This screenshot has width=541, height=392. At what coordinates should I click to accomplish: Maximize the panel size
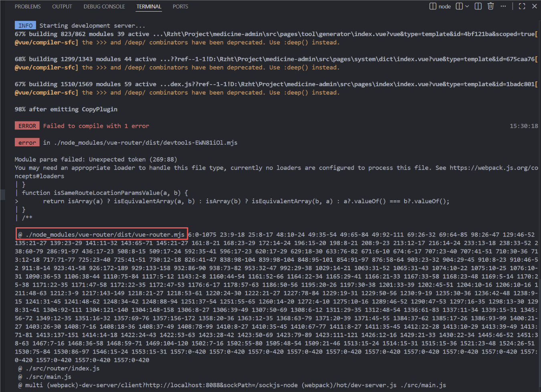[522, 6]
